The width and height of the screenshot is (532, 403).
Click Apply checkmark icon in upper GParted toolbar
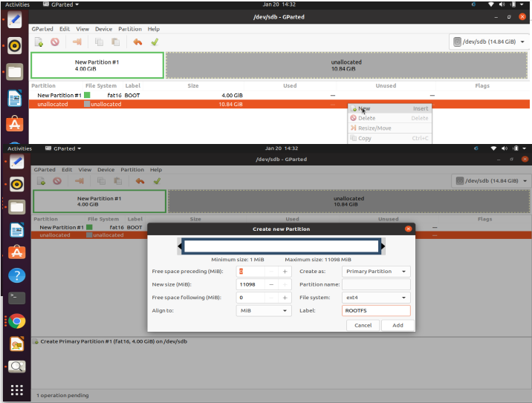click(x=155, y=42)
